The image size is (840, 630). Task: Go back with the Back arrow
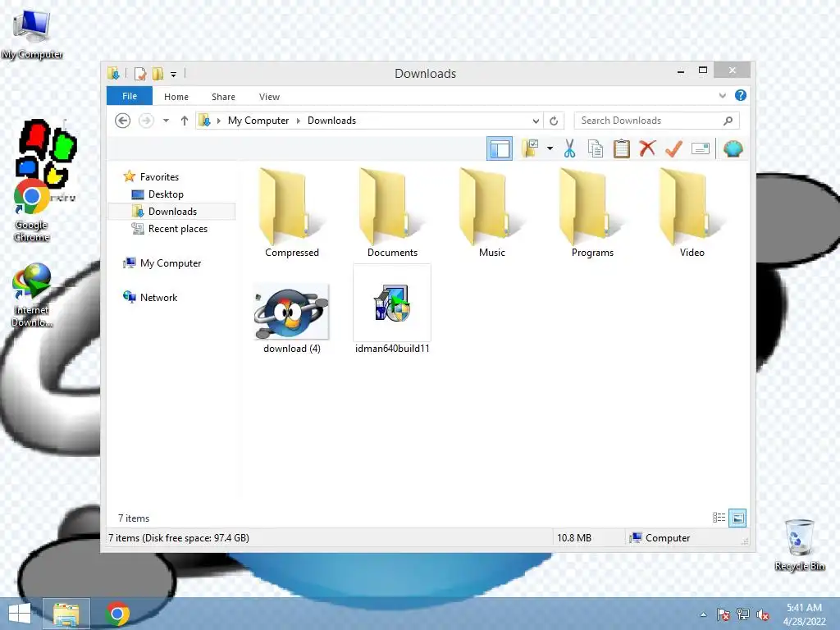click(123, 121)
